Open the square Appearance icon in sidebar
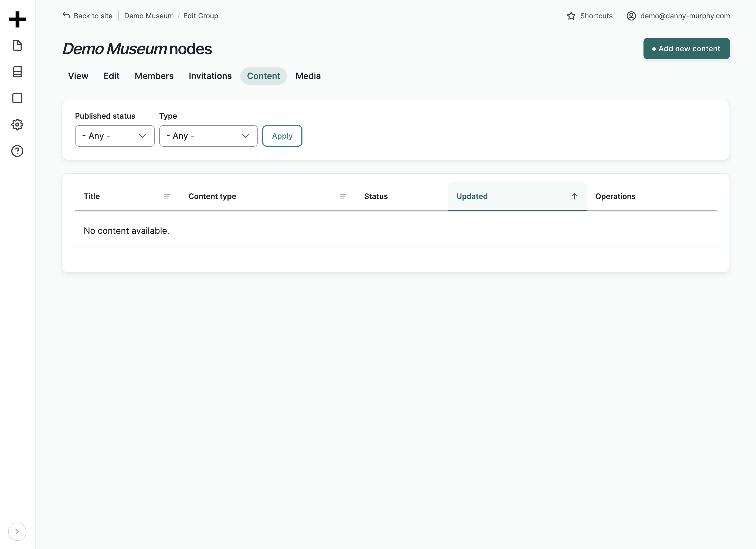Screen dimensions: 756x549 17,98
